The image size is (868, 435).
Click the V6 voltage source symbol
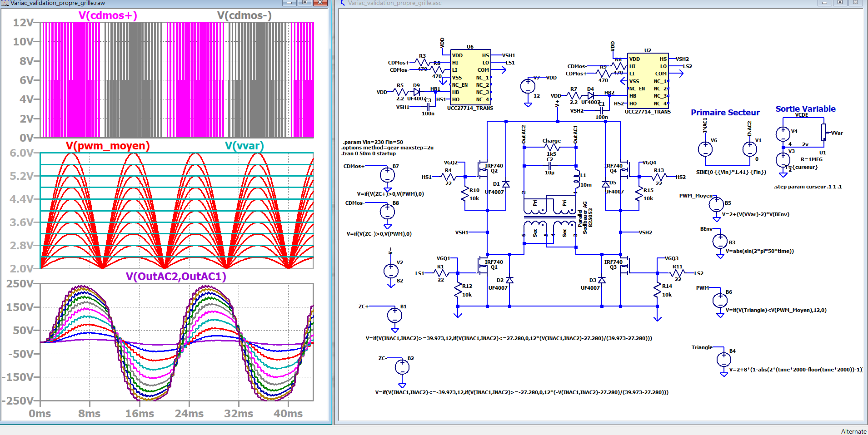pos(705,148)
